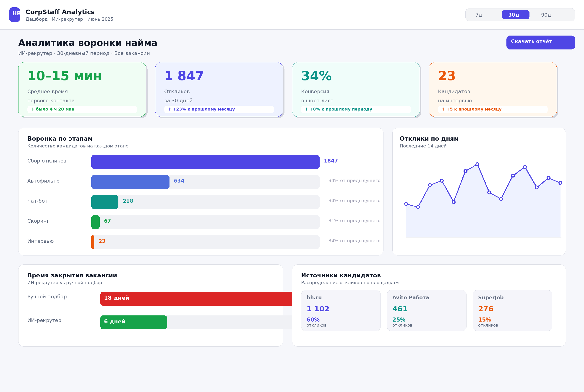Click the highest peak point on Отклики по дням chart
Screen dimensions: 584x392
pos(477,164)
